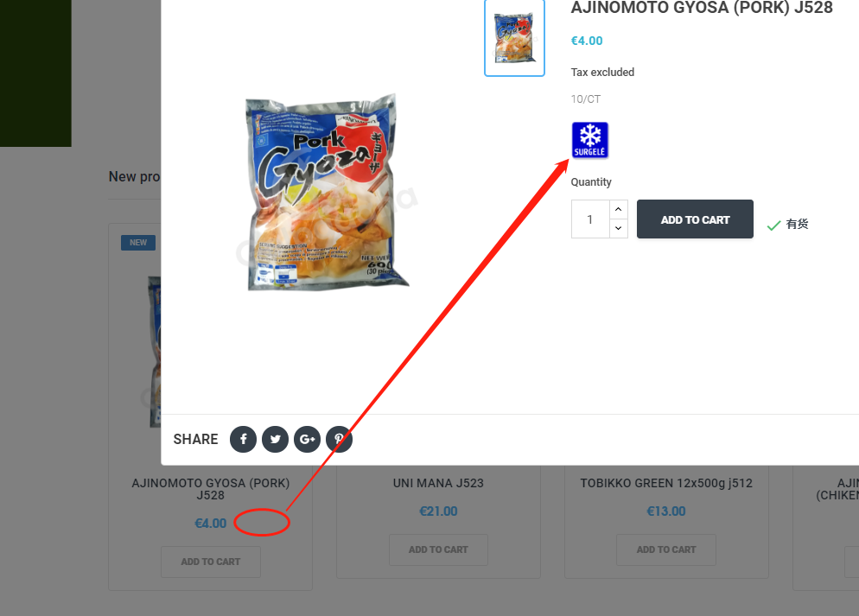Click the €21.00 price of Uni Mana
Viewport: 859px width, 616px height.
pyautogui.click(x=438, y=511)
